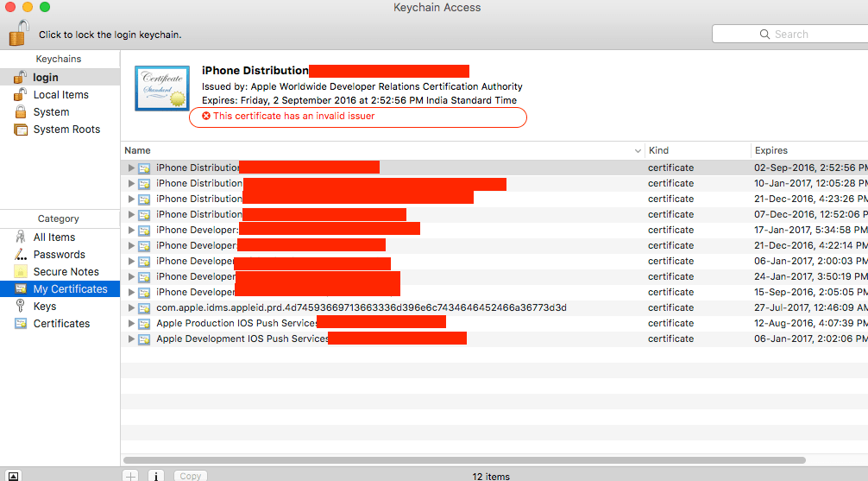Click the Search magnifier icon
Image resolution: width=868 pixels, height=481 pixels.
(764, 34)
